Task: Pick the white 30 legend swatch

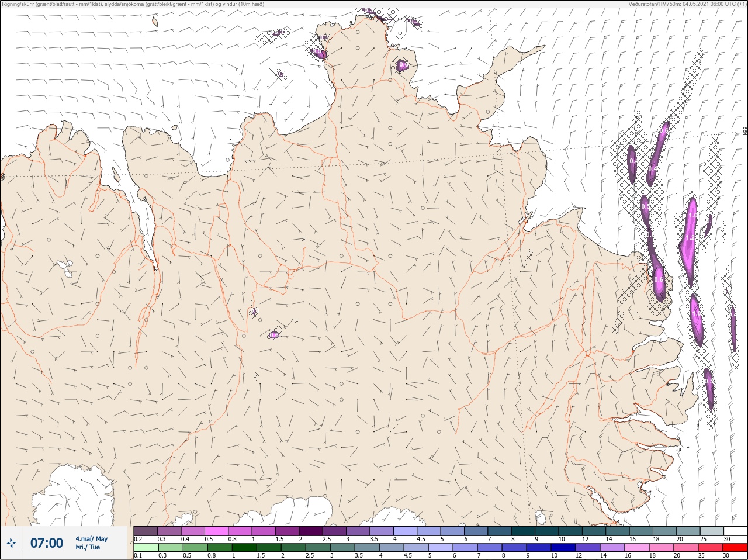Action: 736,531
